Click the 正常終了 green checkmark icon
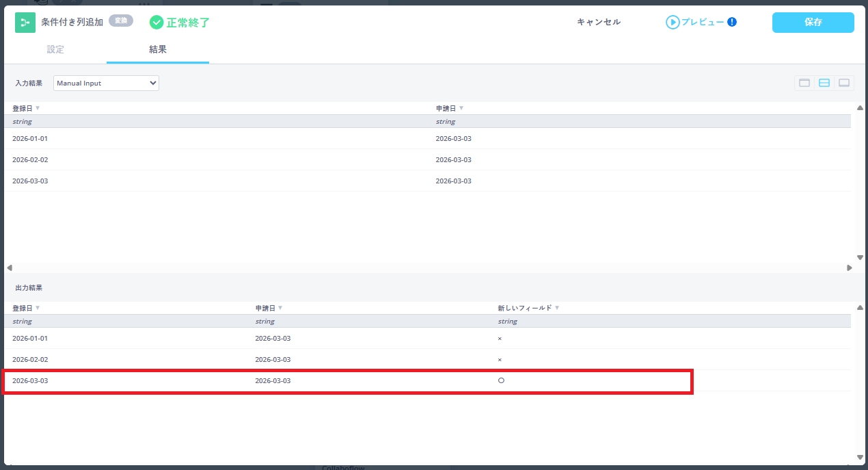This screenshot has height=470, width=868. tap(157, 23)
